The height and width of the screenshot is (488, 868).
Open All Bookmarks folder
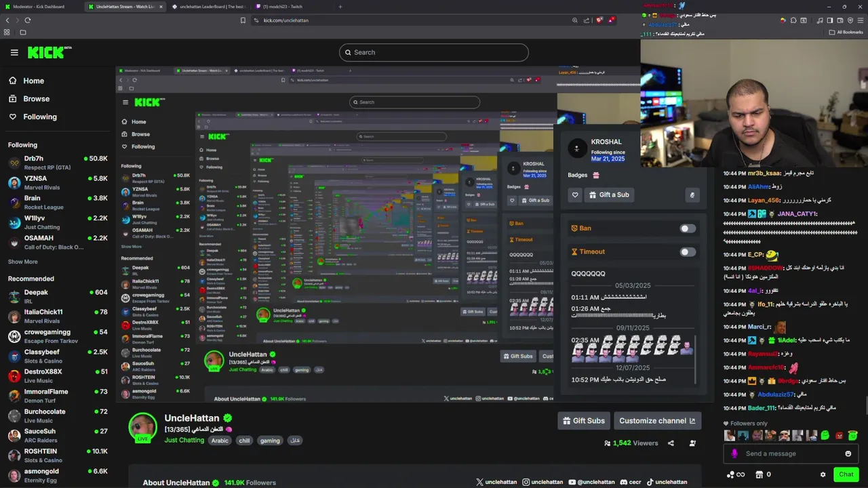846,32
